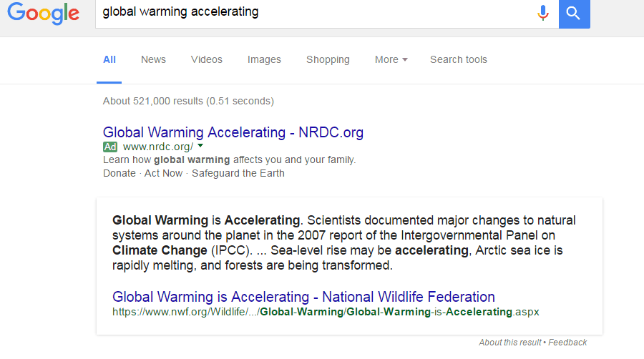Click the About this result link
This screenshot has height=359, width=644.
pyautogui.click(x=509, y=343)
